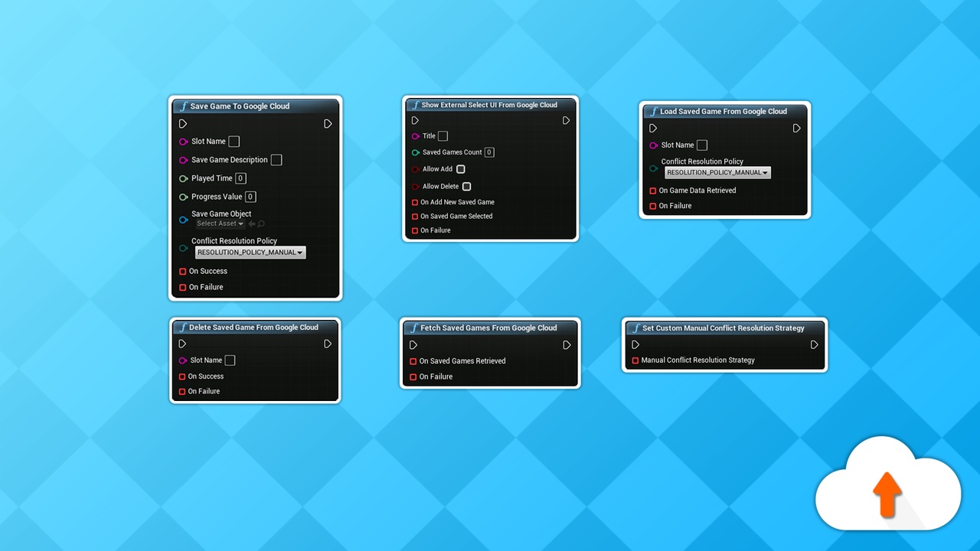Click Saved Games Count value field

tap(489, 152)
